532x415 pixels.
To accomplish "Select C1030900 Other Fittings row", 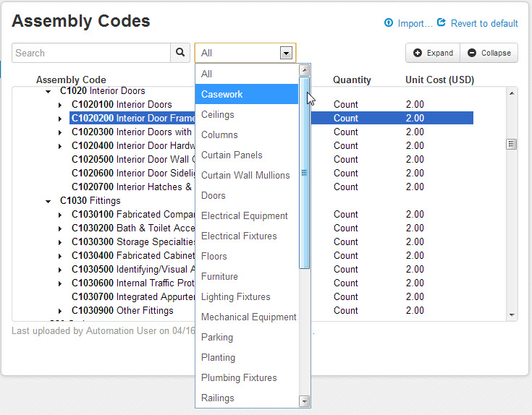I will 123,310.
